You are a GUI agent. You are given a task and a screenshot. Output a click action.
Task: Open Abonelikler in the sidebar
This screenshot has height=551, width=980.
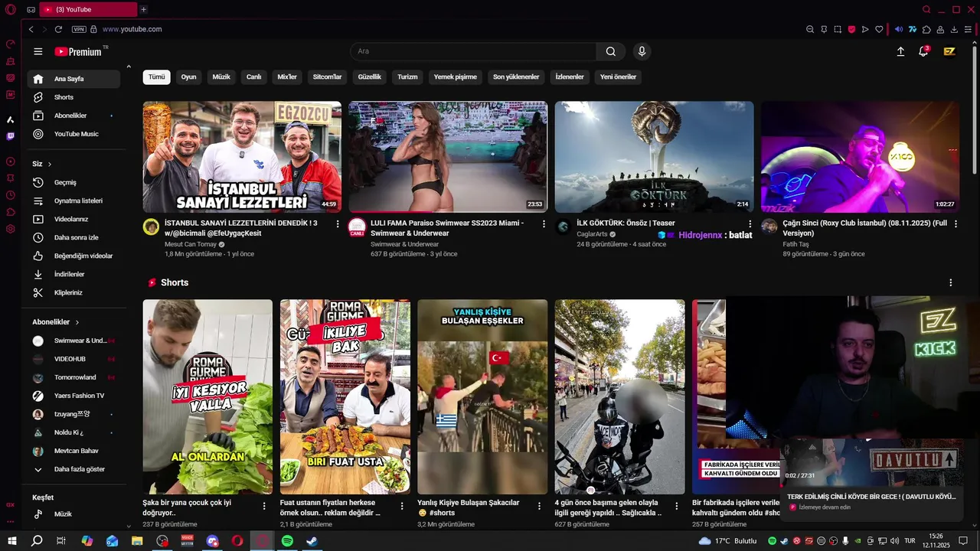tap(73, 116)
